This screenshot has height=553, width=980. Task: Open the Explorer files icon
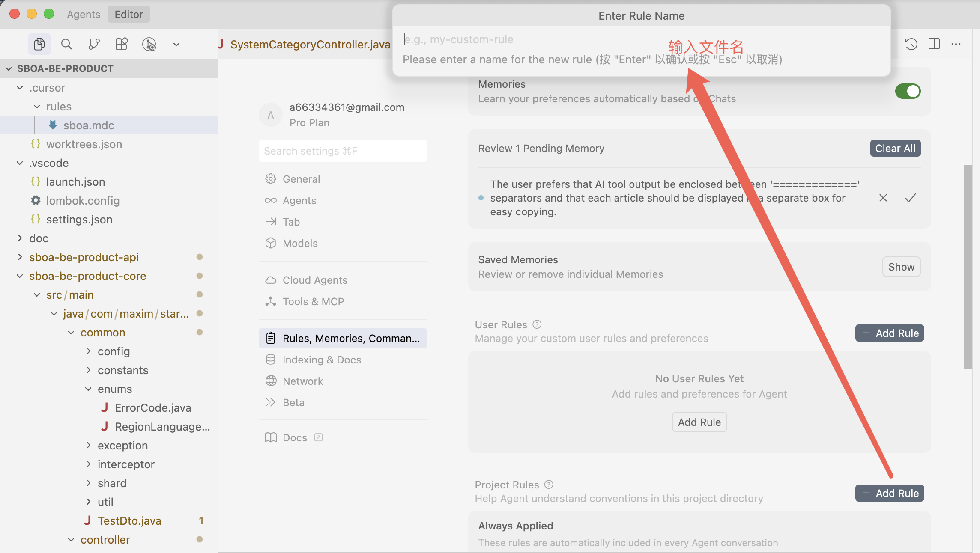(x=39, y=44)
